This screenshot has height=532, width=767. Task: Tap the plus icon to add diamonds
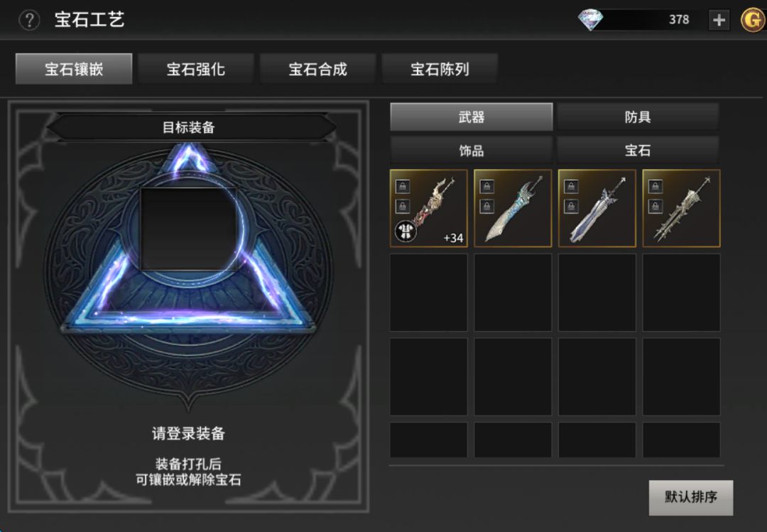(x=719, y=20)
